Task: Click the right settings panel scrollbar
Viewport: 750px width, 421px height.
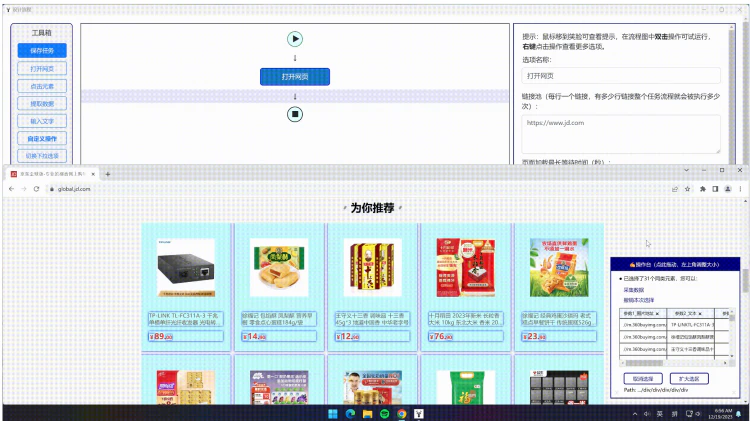Action: point(731,93)
